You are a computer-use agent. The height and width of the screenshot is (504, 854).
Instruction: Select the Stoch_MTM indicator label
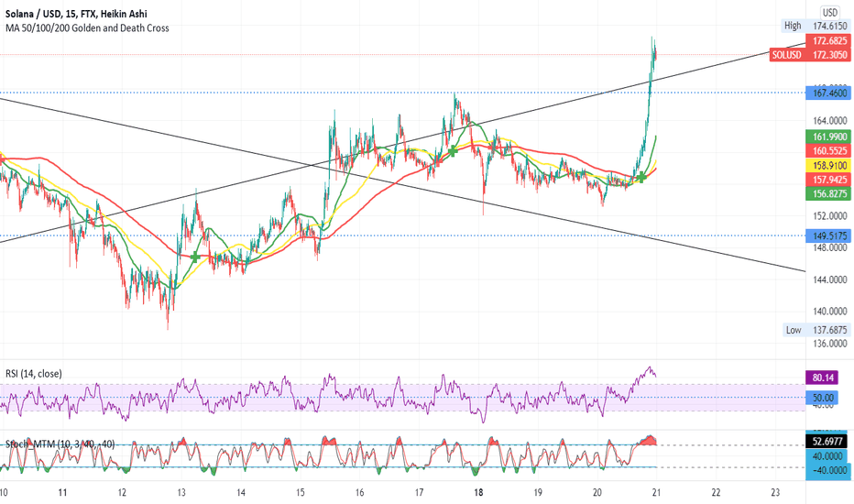[60, 444]
